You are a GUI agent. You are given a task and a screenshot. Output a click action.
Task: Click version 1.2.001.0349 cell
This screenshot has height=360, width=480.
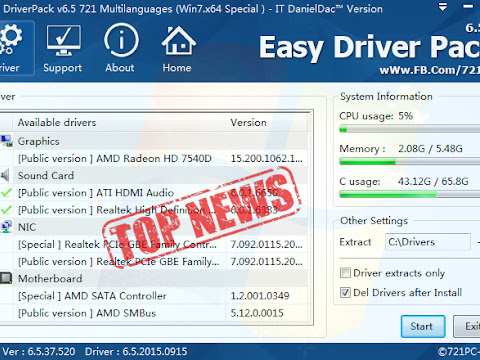click(x=260, y=296)
